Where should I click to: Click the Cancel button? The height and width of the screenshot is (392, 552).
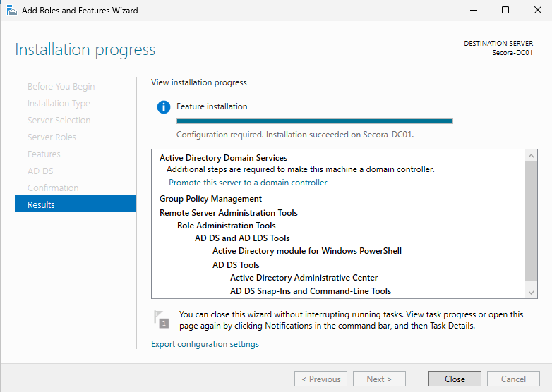point(513,379)
